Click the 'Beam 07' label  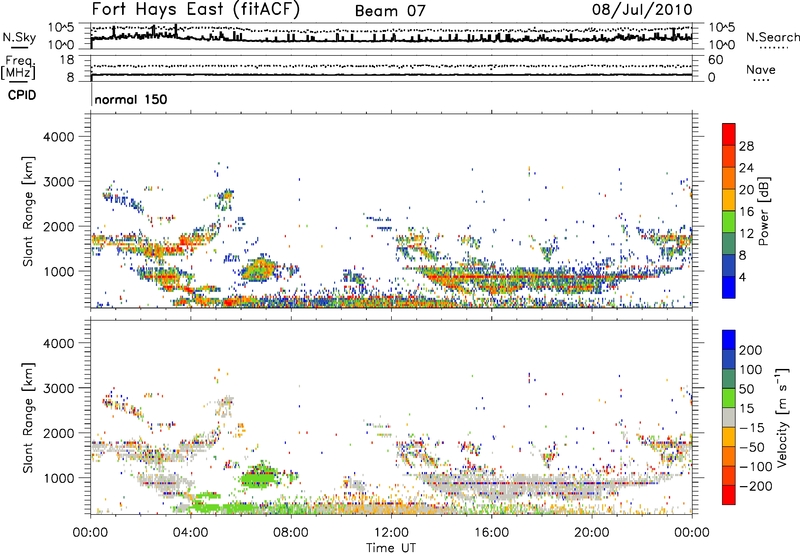click(x=390, y=11)
